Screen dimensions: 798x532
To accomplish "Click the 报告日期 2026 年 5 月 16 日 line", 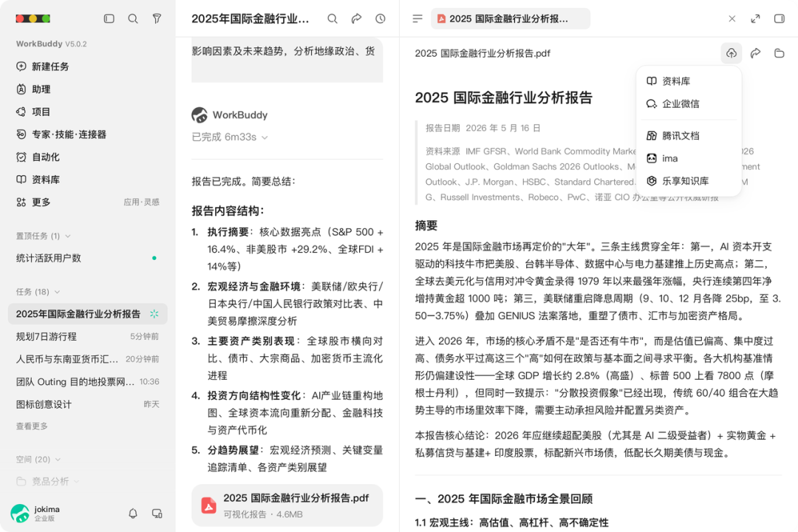I will [x=482, y=128].
